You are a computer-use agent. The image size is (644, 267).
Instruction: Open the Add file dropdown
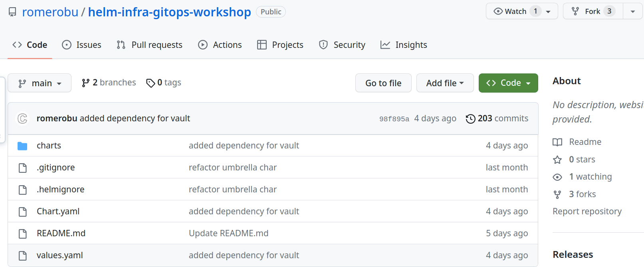(x=445, y=83)
